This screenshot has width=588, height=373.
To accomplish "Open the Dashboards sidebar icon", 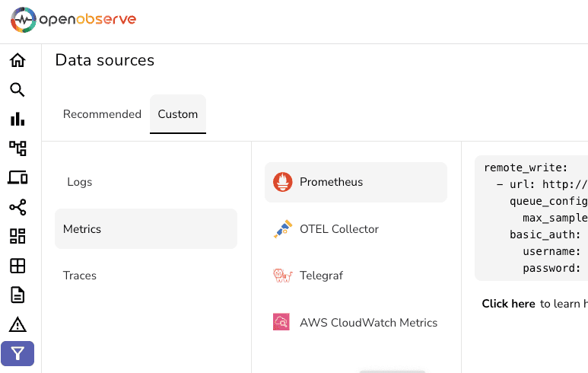I will [17, 236].
